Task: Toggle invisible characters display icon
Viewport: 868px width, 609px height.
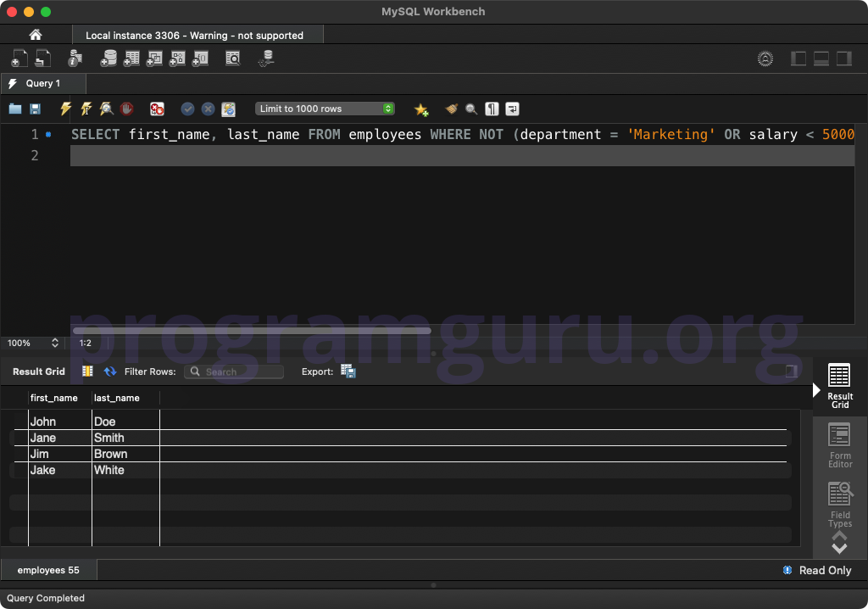Action: (x=492, y=109)
